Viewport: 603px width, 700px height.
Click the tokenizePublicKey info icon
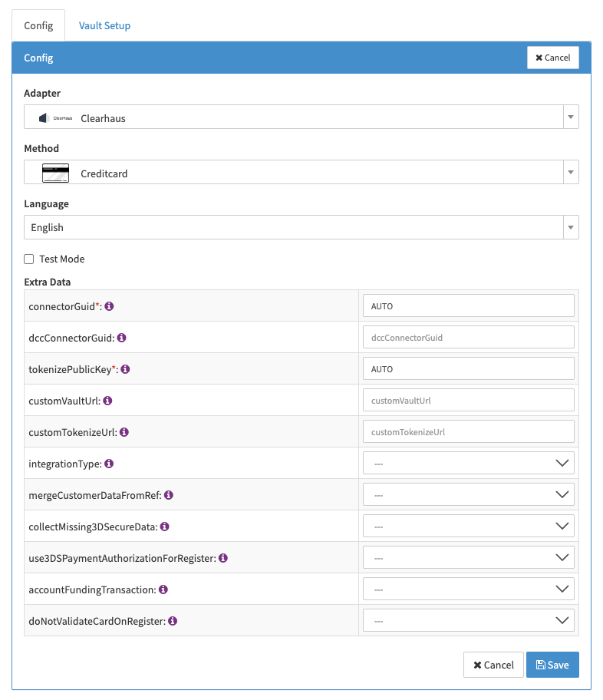125,369
